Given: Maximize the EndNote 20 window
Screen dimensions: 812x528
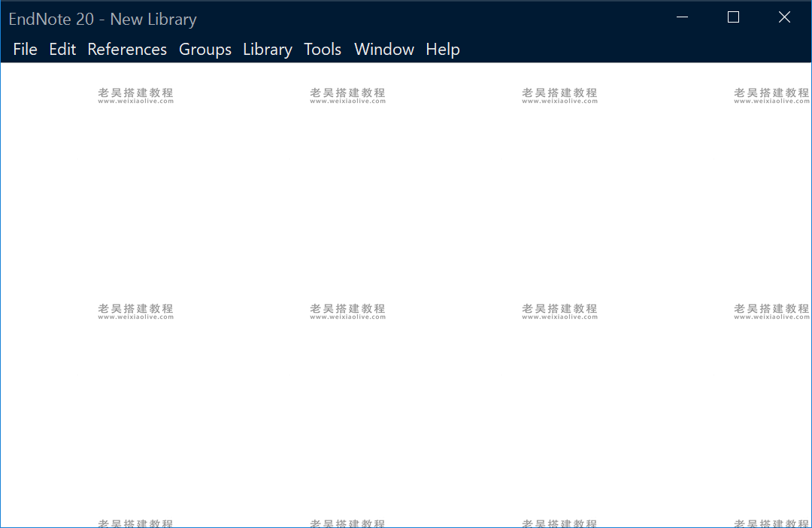Looking at the screenshot, I should tap(733, 18).
